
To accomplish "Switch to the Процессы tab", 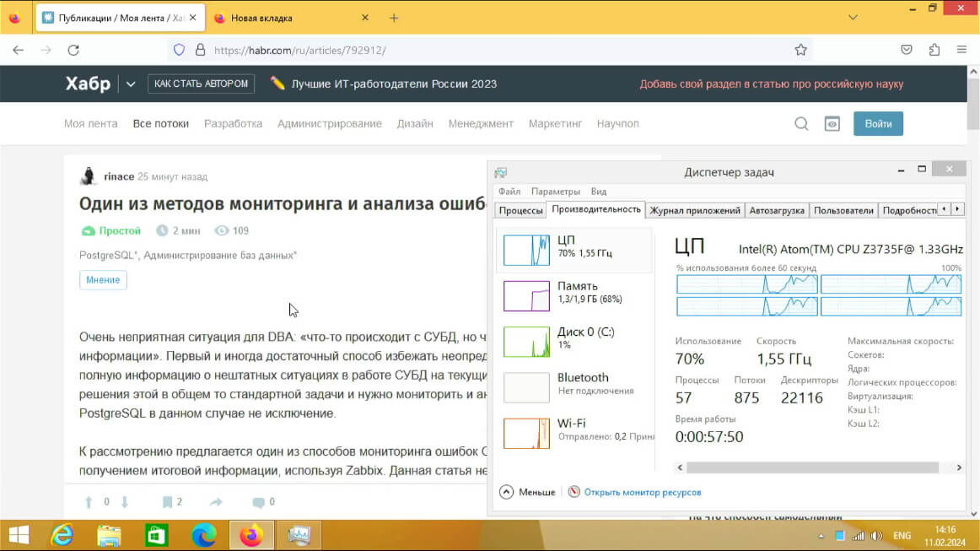I will pos(520,211).
